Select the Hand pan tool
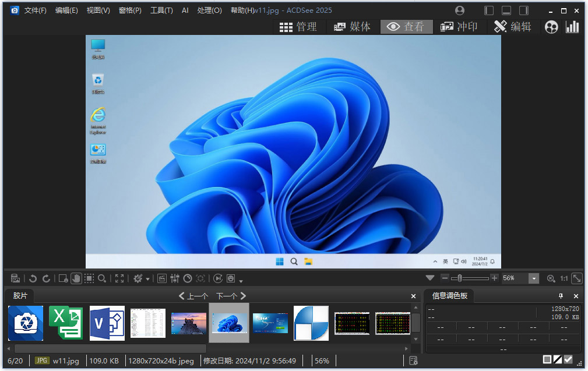The height and width of the screenshot is (371, 588). [76, 278]
